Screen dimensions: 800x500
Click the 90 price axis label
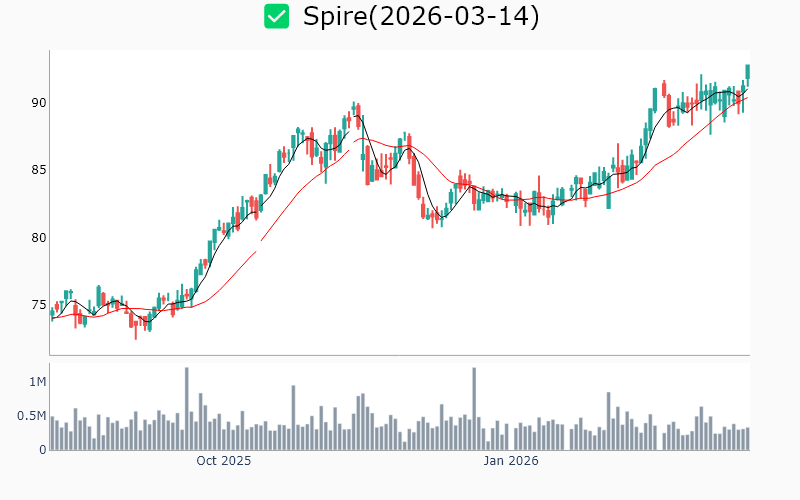pyautogui.click(x=35, y=103)
